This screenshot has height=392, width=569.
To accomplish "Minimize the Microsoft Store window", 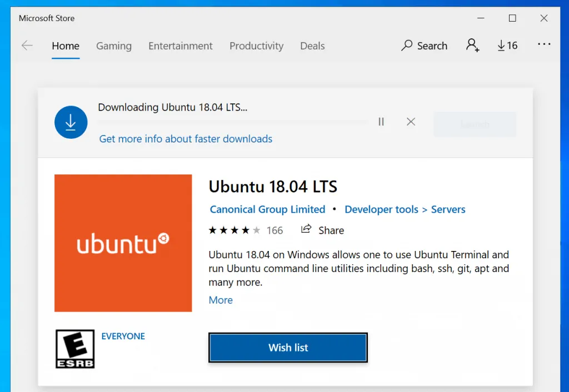I will click(x=481, y=18).
